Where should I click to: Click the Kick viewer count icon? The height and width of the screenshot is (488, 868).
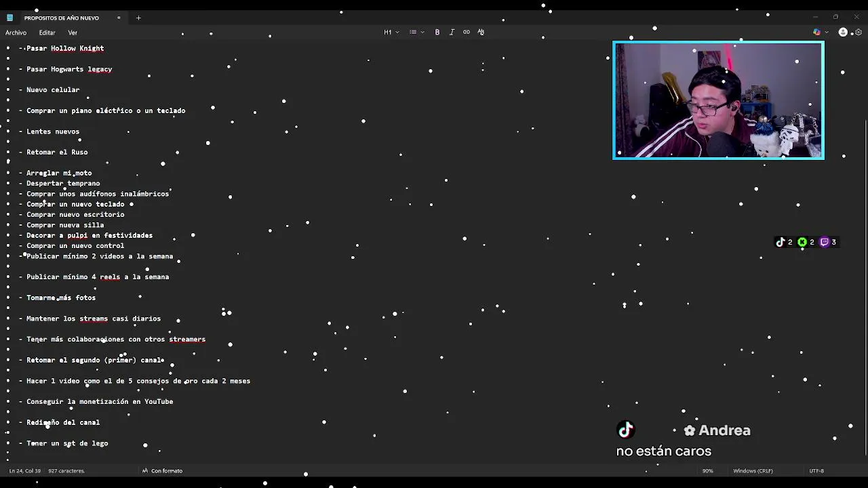coord(802,242)
